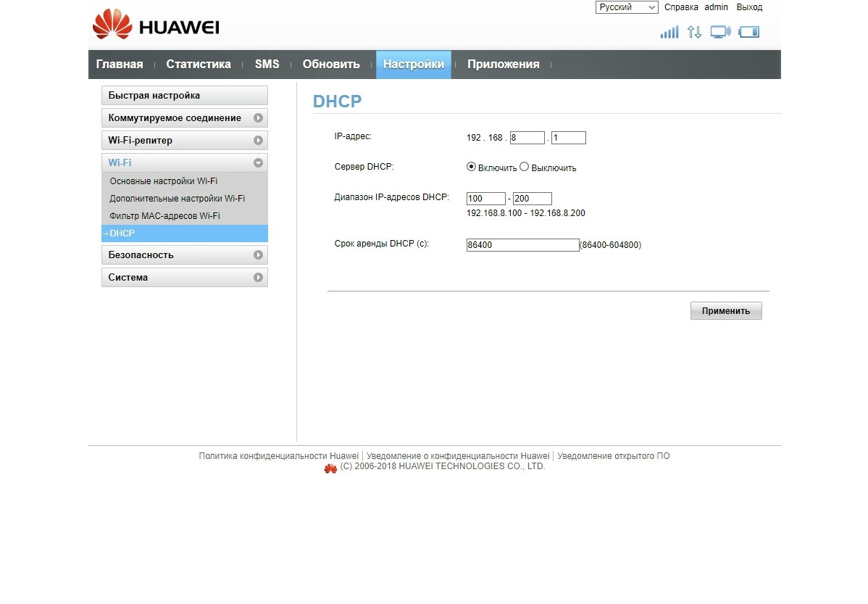Open Уведомление о конфиденциальности Huawei link
The width and height of the screenshot is (868, 604).
[x=458, y=456]
